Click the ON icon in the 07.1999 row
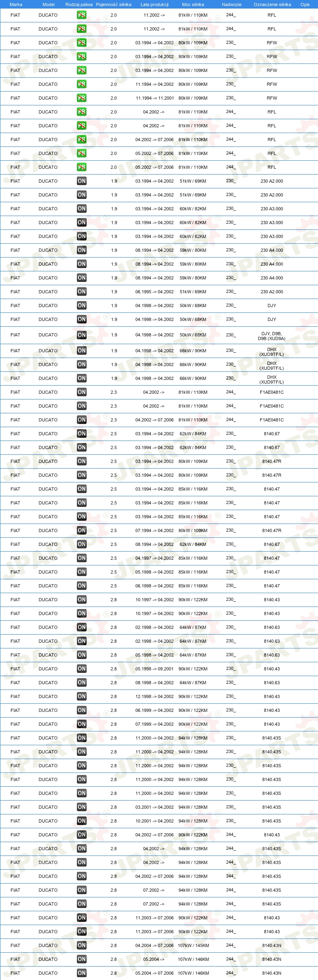This screenshot has width=318, height=980. click(82, 724)
